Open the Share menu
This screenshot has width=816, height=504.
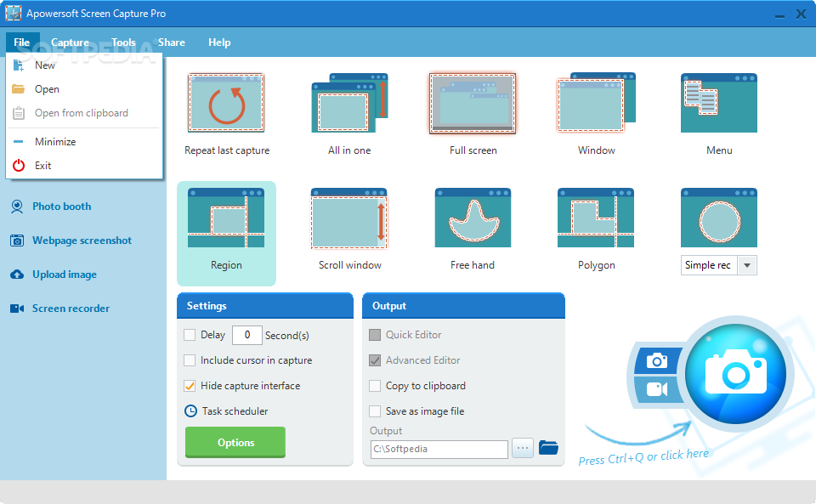tap(171, 42)
